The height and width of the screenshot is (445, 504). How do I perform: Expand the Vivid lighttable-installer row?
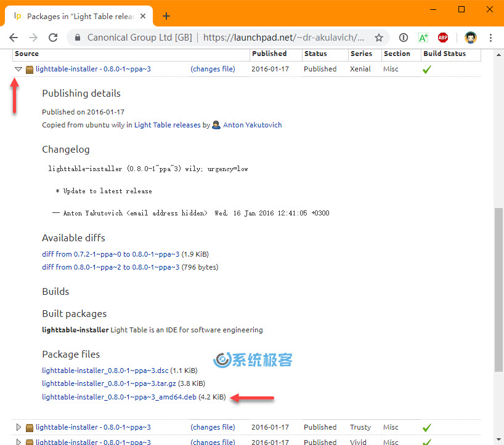18,442
